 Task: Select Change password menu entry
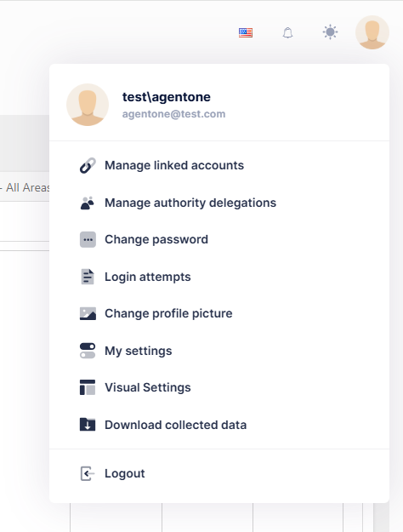pos(156,239)
